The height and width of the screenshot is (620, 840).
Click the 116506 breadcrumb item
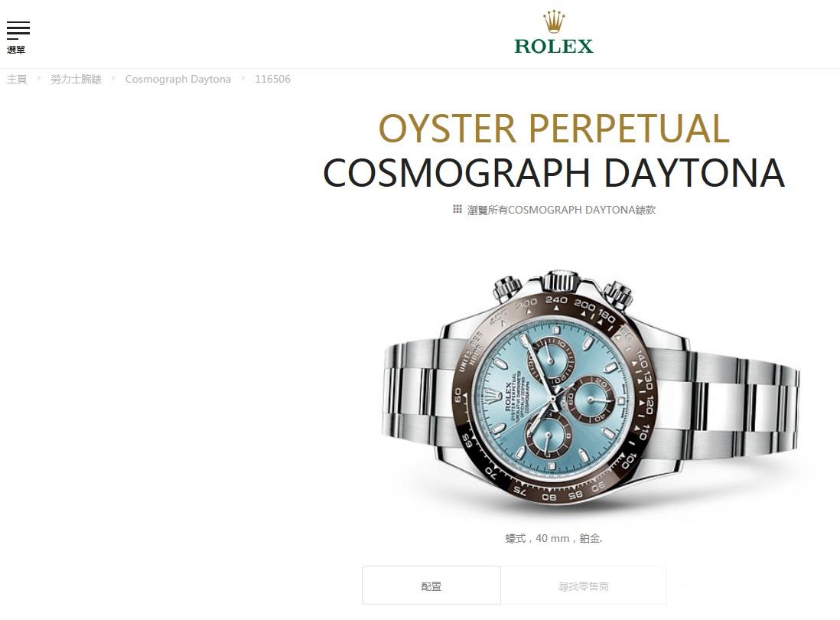tap(272, 79)
